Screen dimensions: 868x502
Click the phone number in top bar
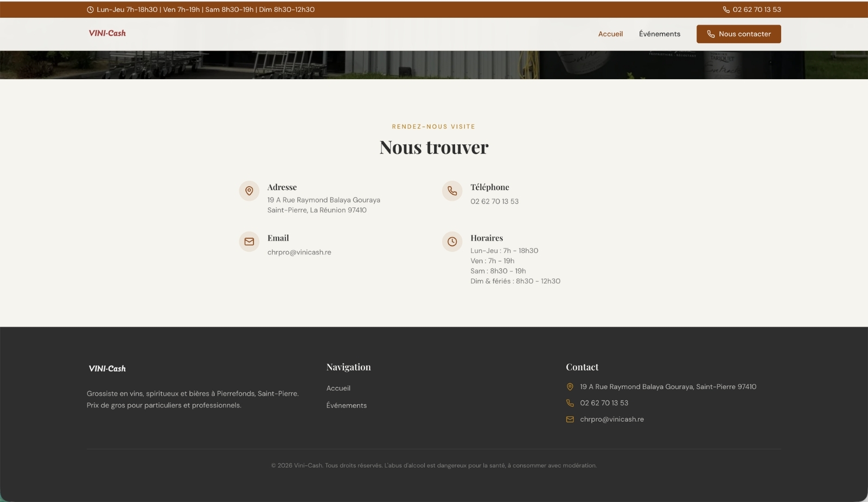pyautogui.click(x=757, y=10)
